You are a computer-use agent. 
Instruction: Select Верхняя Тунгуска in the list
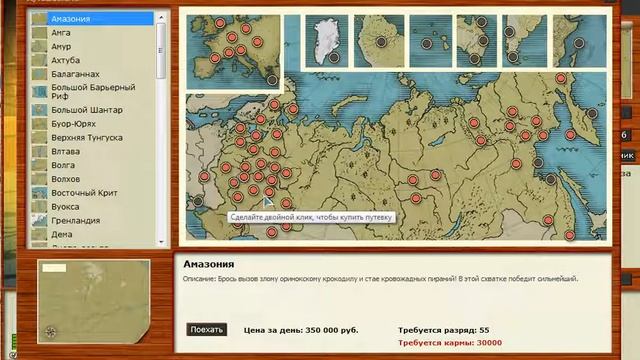click(93, 138)
